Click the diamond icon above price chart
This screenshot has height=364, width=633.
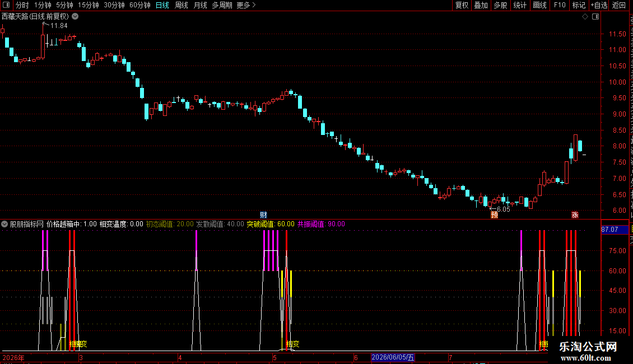(585, 17)
